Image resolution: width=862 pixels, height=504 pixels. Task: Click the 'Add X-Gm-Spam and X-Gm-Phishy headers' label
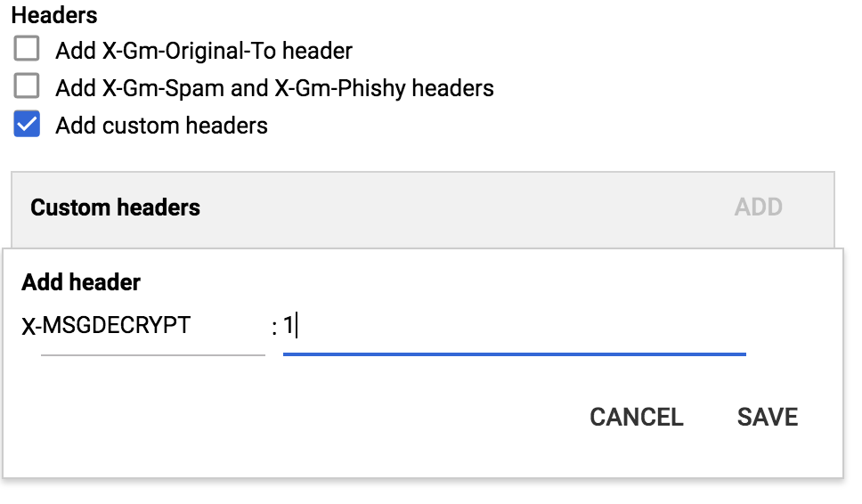coord(274,88)
